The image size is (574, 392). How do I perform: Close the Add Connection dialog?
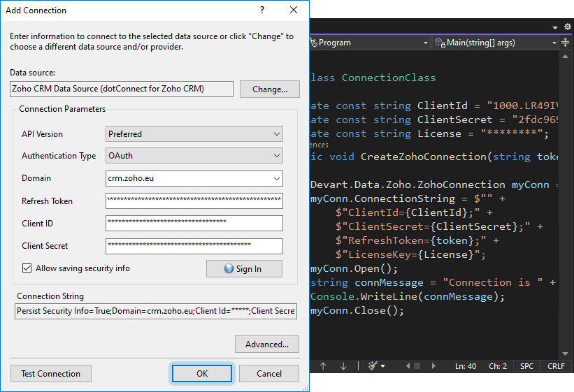294,10
